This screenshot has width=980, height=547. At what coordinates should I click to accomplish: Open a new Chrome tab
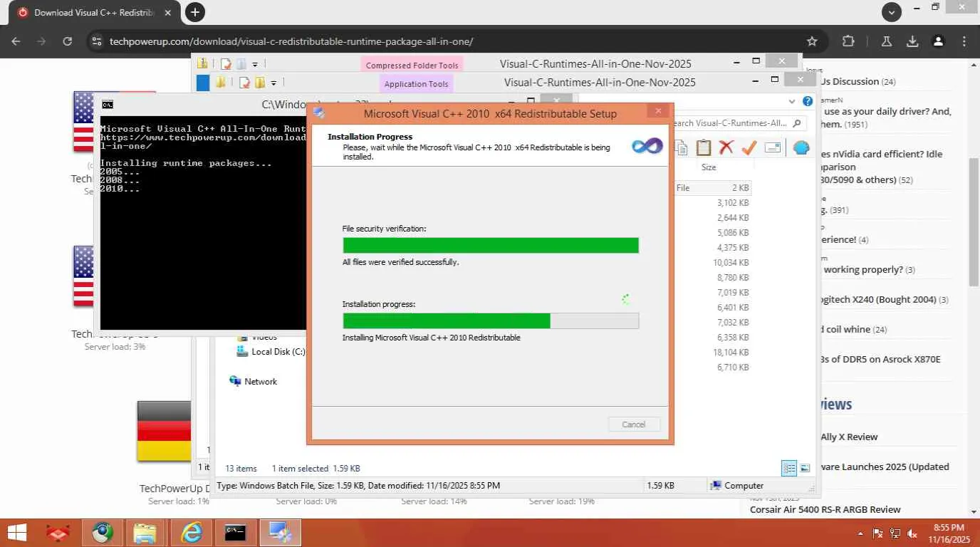pyautogui.click(x=194, y=12)
